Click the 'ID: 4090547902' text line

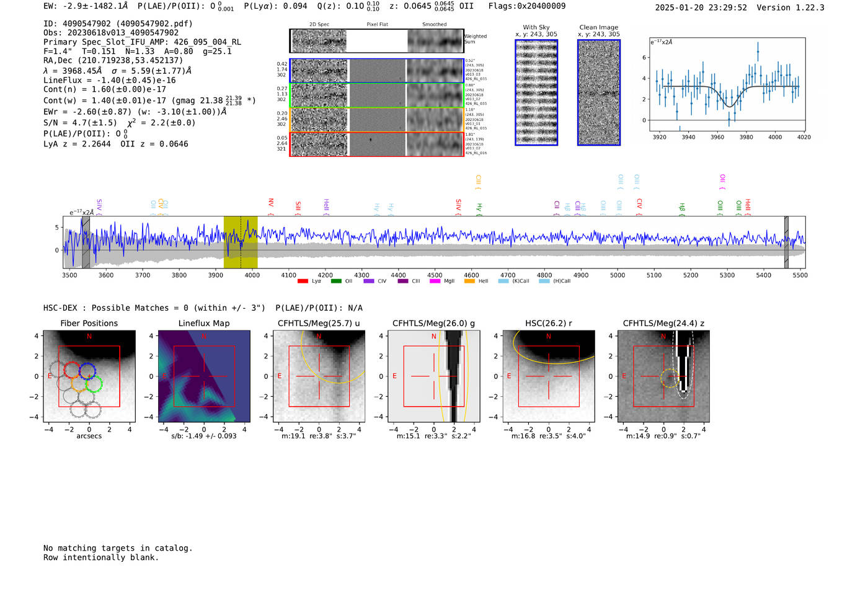coord(118,24)
